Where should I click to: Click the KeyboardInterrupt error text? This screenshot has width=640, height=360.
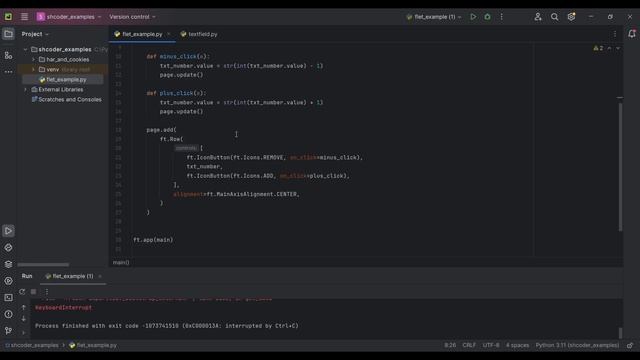(64, 307)
